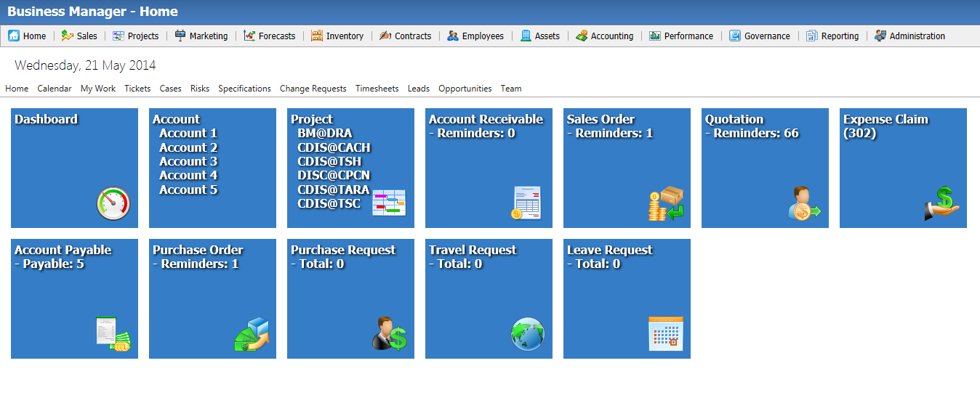This screenshot has height=395, width=980.
Task: Open the DISC@CPCN project
Action: point(334,176)
